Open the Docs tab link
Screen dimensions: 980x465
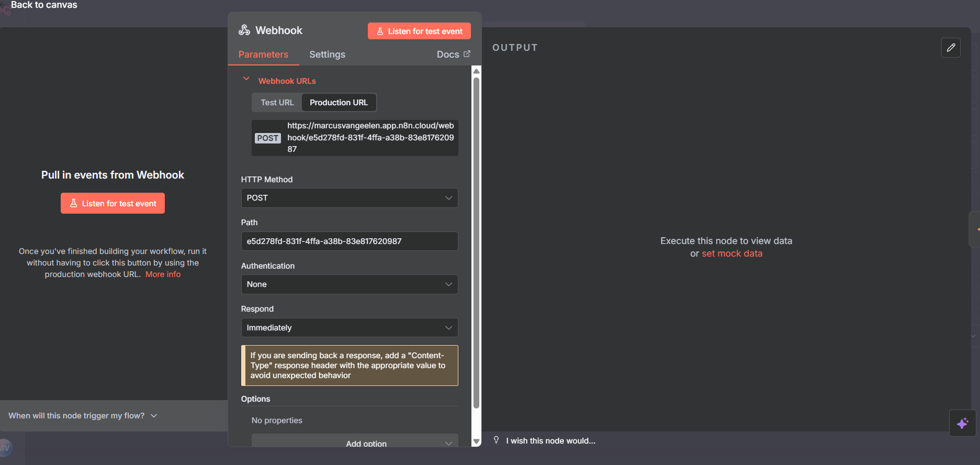pyautogui.click(x=453, y=54)
